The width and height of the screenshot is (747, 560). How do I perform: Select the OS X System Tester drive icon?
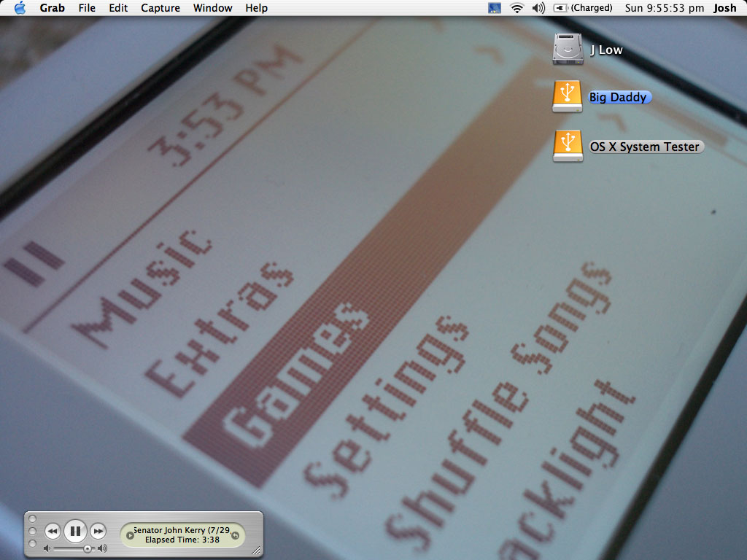tap(568, 146)
